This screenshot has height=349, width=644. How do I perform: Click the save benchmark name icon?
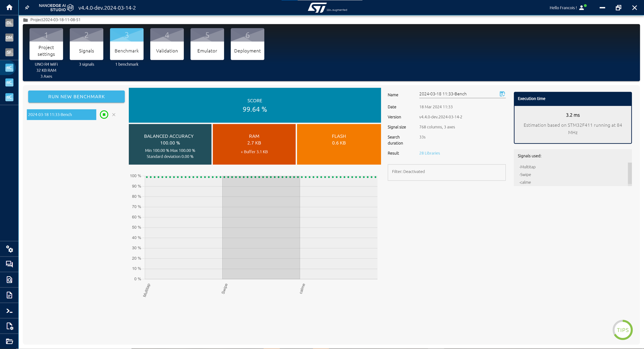pos(502,94)
